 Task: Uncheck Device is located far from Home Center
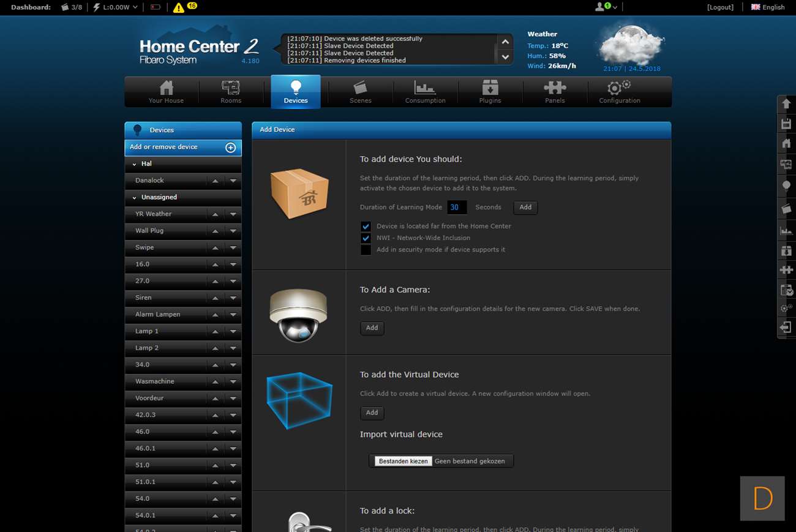(x=366, y=227)
